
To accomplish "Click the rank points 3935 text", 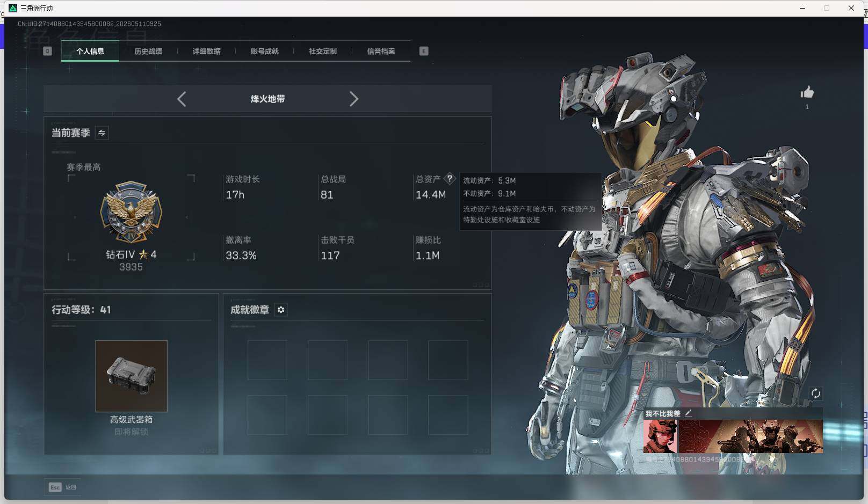I will coord(131,267).
